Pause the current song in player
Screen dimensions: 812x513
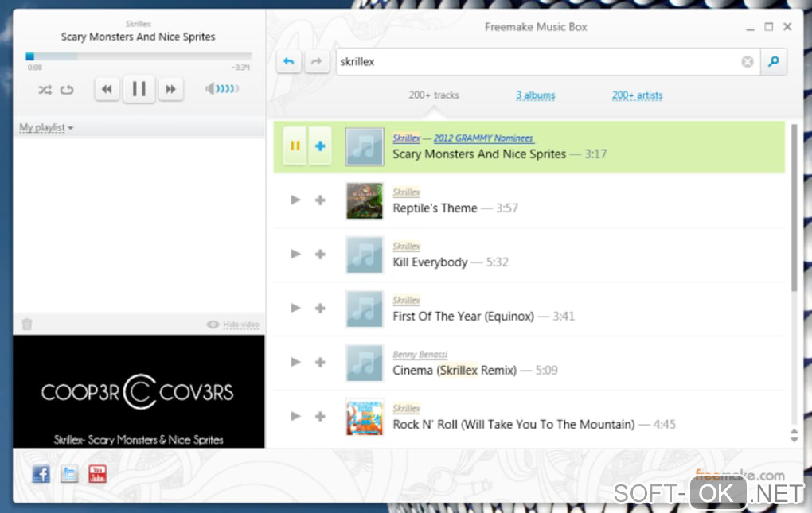139,89
